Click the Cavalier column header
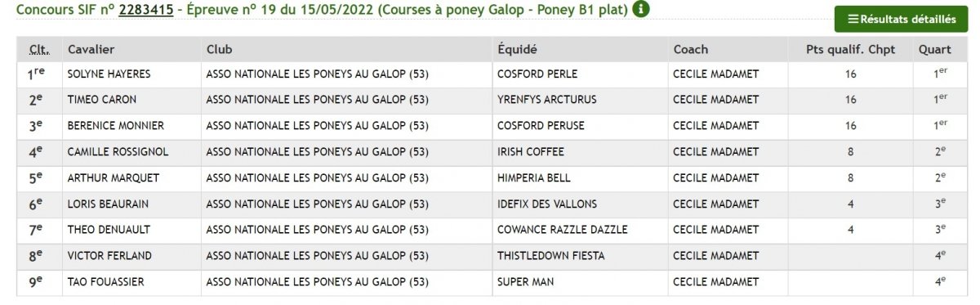This screenshot has width=980, height=305. (91, 49)
